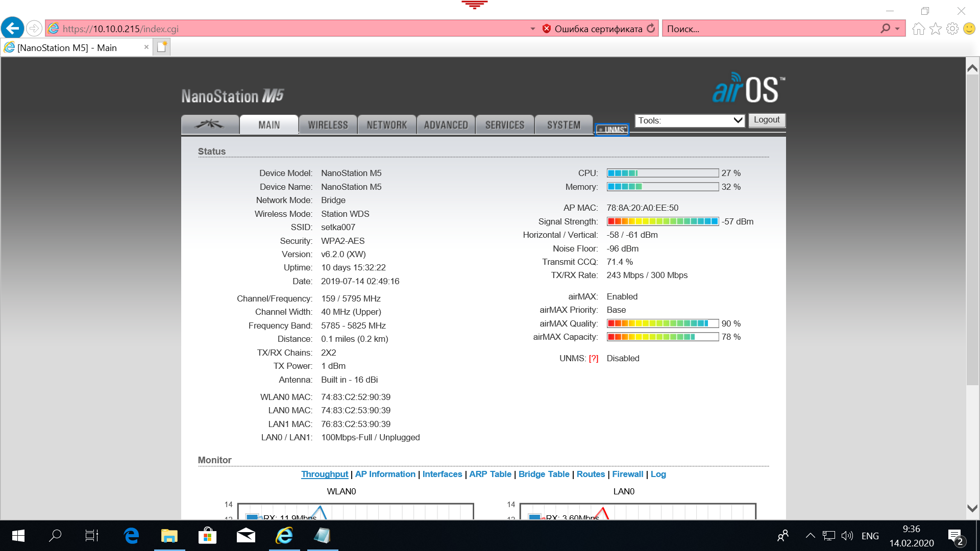Open the WIRELESS tab
The height and width of the screenshot is (551, 980).
pyautogui.click(x=328, y=124)
